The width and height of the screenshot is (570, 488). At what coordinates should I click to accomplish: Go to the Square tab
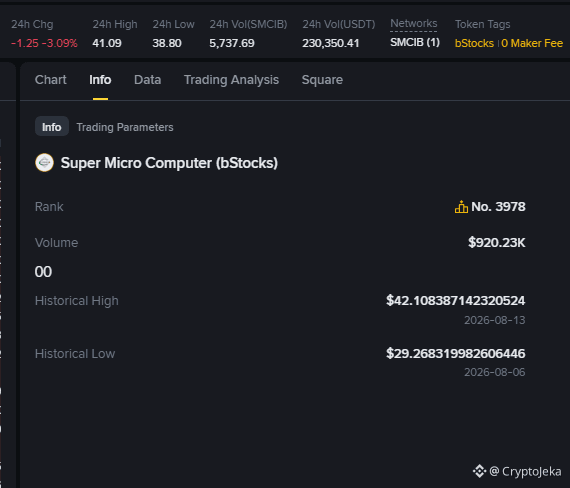(x=322, y=80)
